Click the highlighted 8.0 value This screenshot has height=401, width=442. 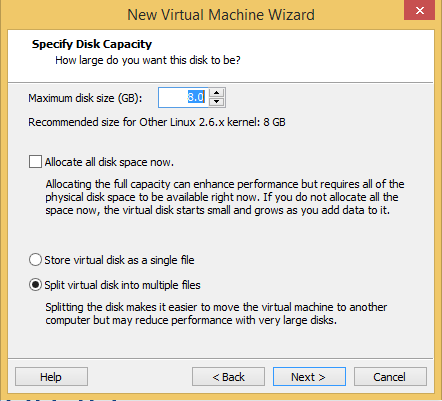(196, 97)
